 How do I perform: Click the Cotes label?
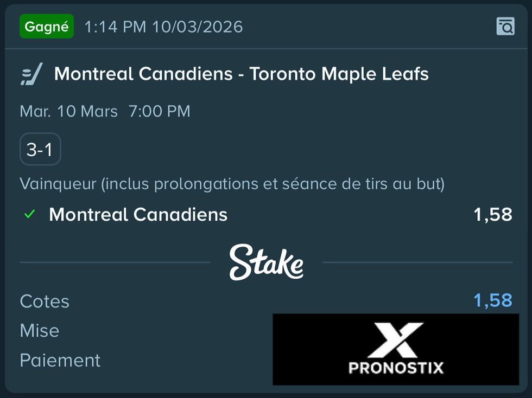[x=45, y=301]
